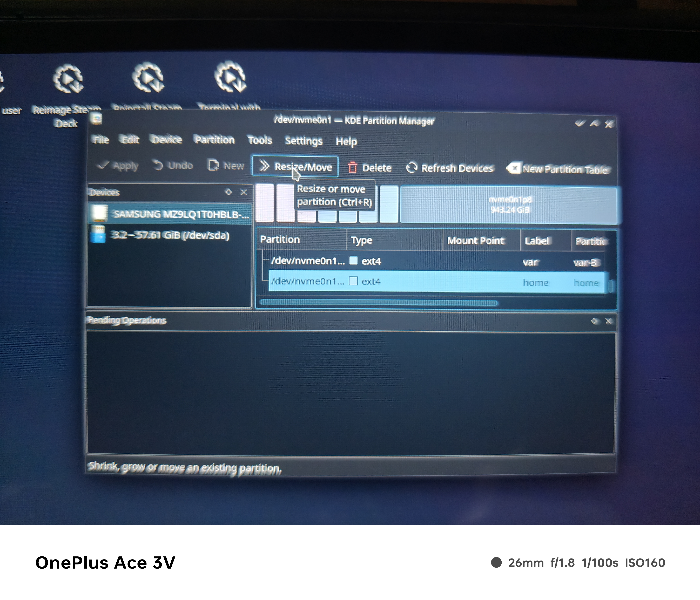Select the ext4 partition labeled var

click(x=372, y=261)
